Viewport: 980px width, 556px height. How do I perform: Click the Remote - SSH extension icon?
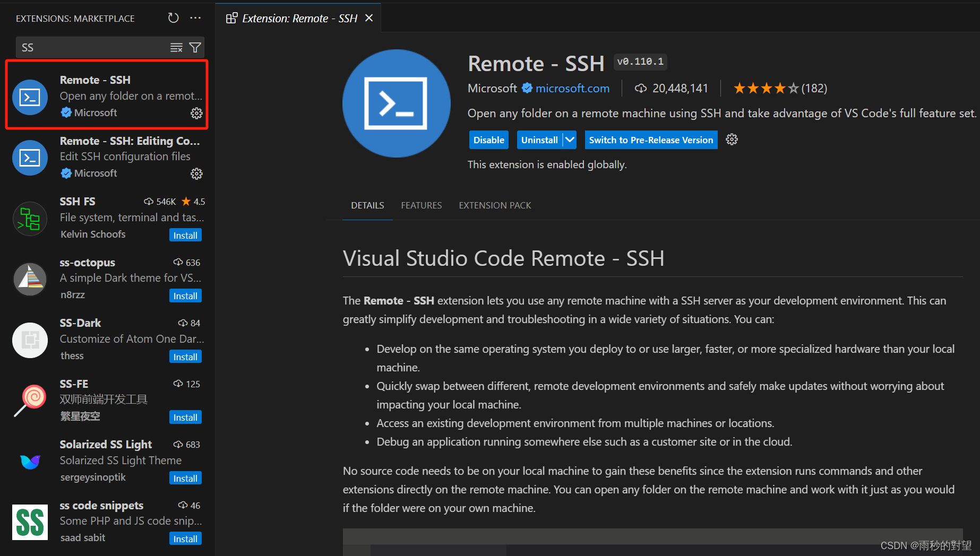coord(30,97)
